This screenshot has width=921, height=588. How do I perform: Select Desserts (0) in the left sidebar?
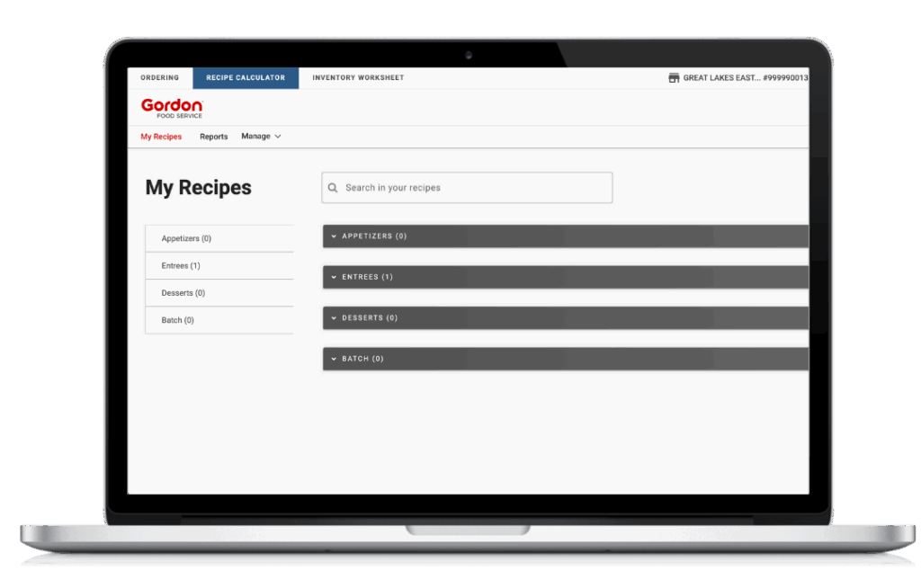click(183, 293)
